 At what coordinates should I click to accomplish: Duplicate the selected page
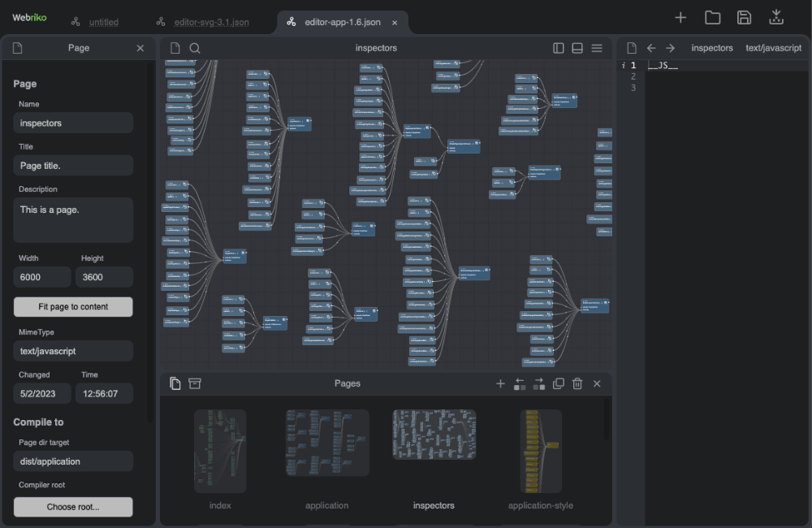tap(559, 383)
